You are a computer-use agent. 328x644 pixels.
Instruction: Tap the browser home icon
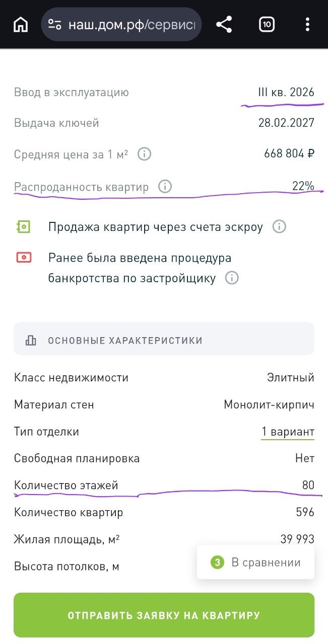[21, 24]
